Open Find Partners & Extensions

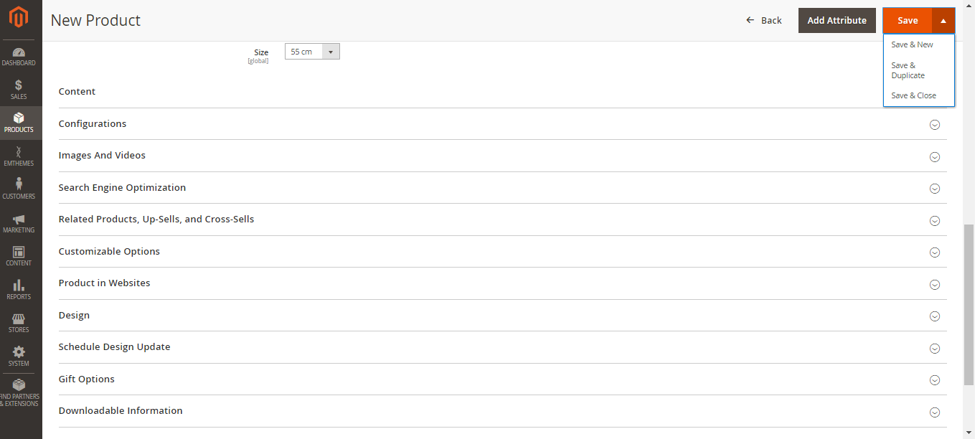tap(19, 393)
